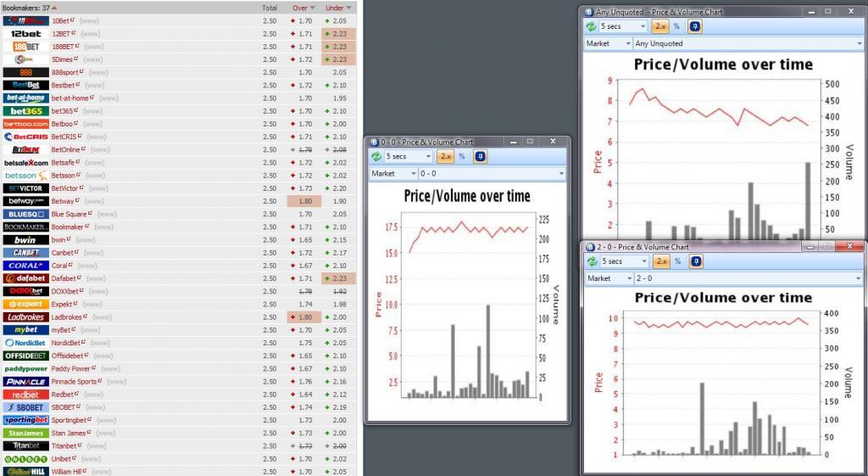
Task: Click the bwin bookmaker logo
Action: (26, 240)
